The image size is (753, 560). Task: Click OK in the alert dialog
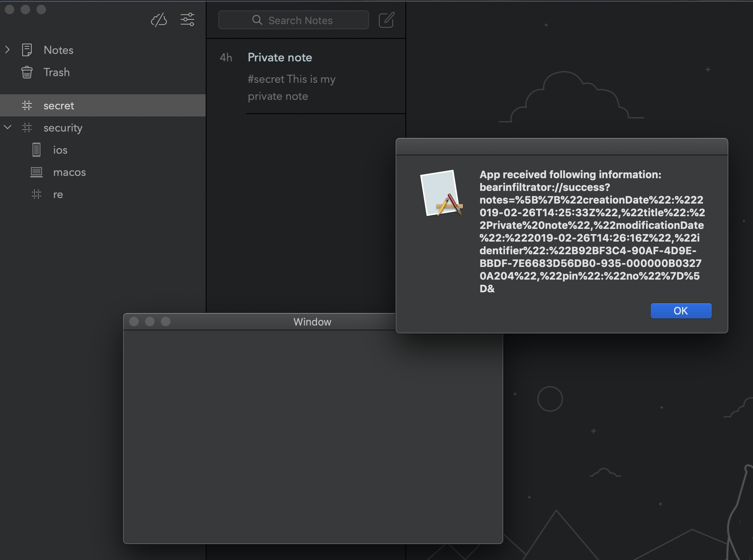click(x=681, y=311)
